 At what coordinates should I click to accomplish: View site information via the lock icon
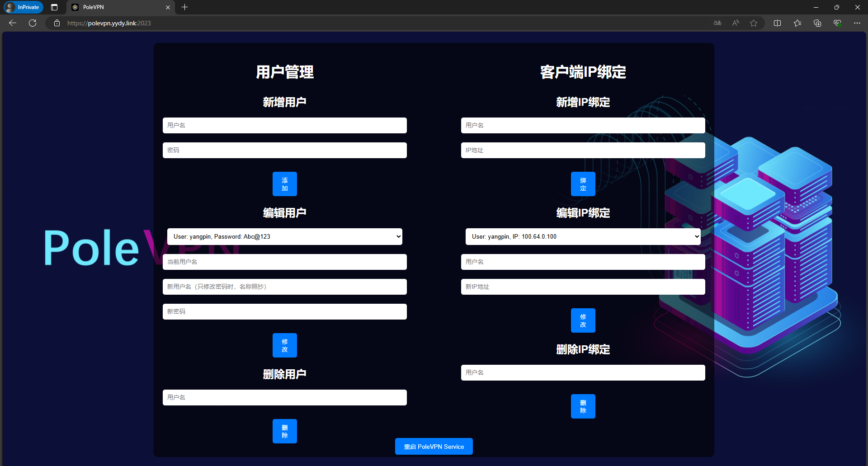pyautogui.click(x=57, y=23)
